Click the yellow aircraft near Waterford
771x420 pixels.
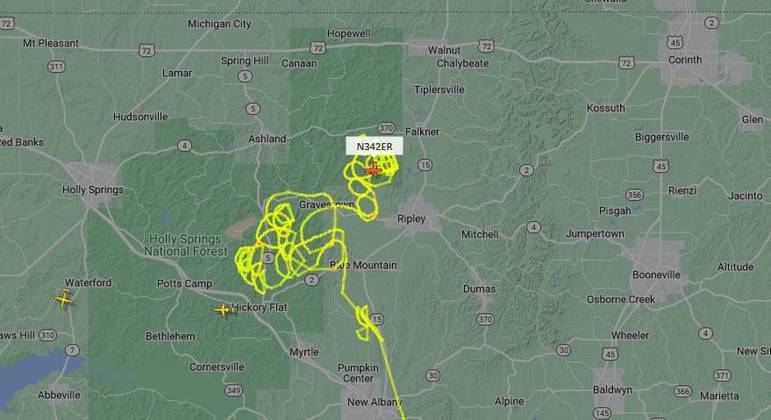(x=64, y=299)
